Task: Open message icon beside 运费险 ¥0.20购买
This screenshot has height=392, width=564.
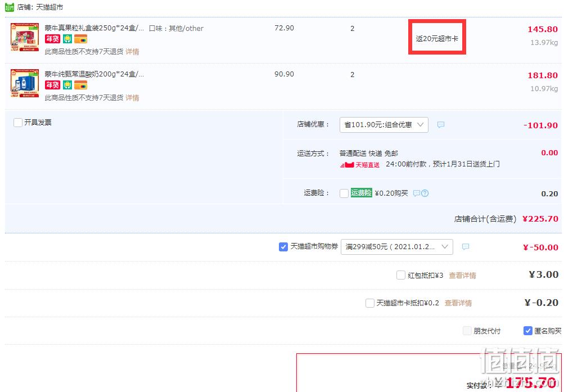Action: pyautogui.click(x=417, y=193)
